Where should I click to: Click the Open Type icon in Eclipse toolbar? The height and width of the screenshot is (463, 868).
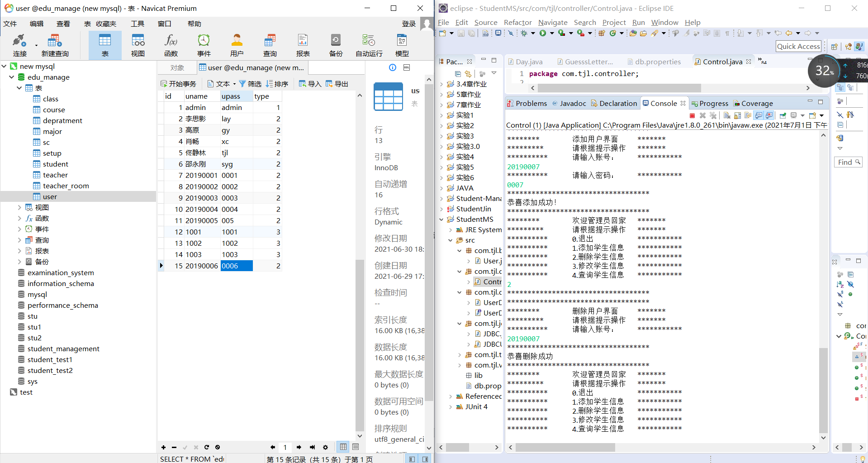633,33
